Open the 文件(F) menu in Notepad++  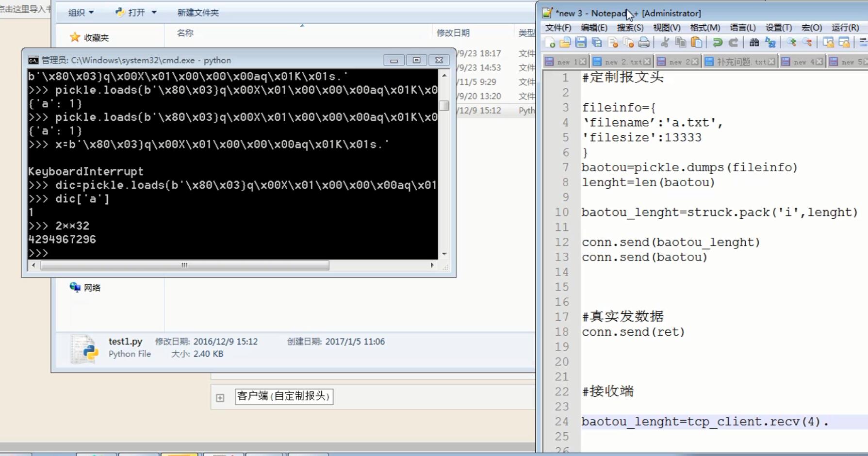coord(558,28)
